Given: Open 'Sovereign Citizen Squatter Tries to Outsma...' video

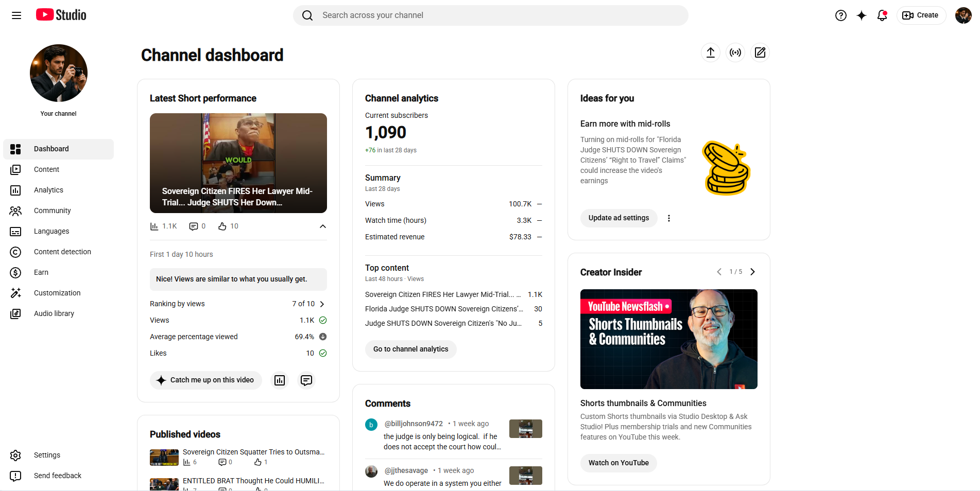Looking at the screenshot, I should click(x=254, y=452).
